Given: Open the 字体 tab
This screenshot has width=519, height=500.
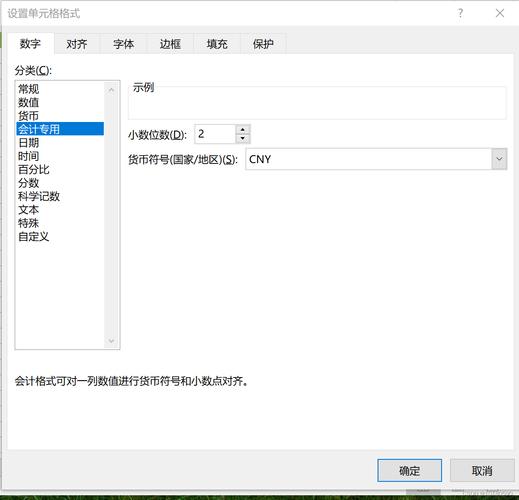Looking at the screenshot, I should (124, 44).
